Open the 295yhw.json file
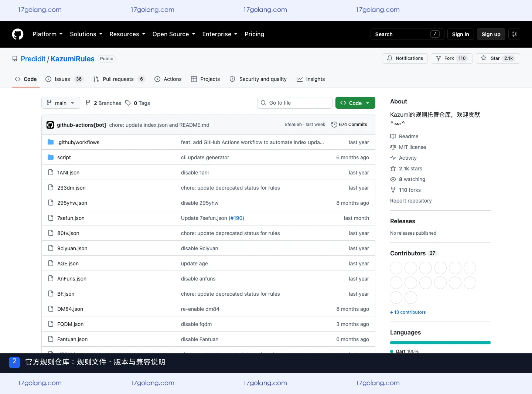 point(72,203)
